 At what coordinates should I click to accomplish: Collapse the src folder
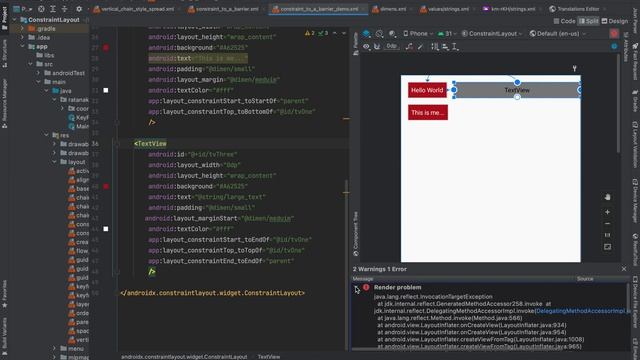(x=30, y=64)
